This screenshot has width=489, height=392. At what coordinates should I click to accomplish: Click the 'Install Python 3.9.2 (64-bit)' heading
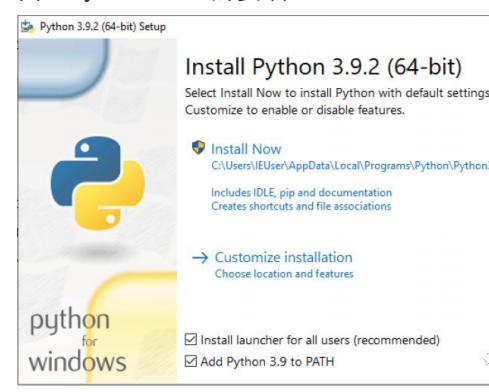tap(323, 67)
